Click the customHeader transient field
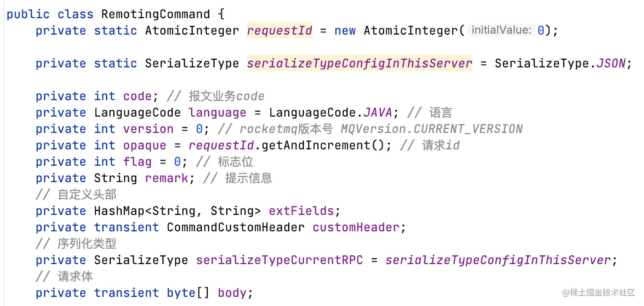 pyautogui.click(x=357, y=227)
